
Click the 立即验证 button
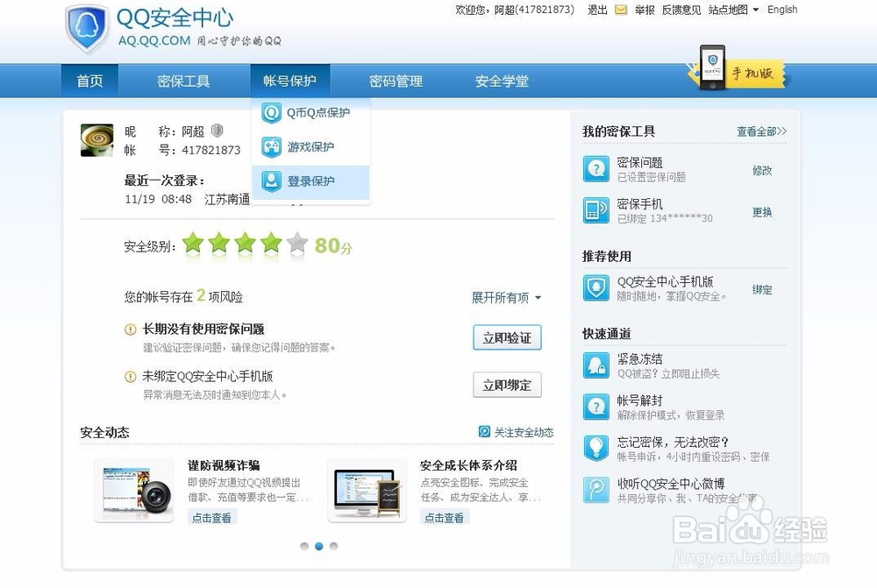(x=507, y=337)
